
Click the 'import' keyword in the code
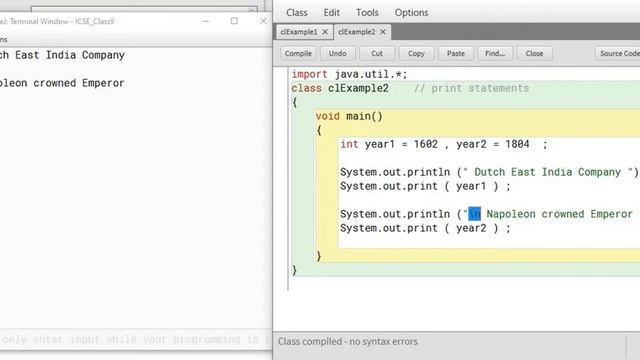pos(309,75)
